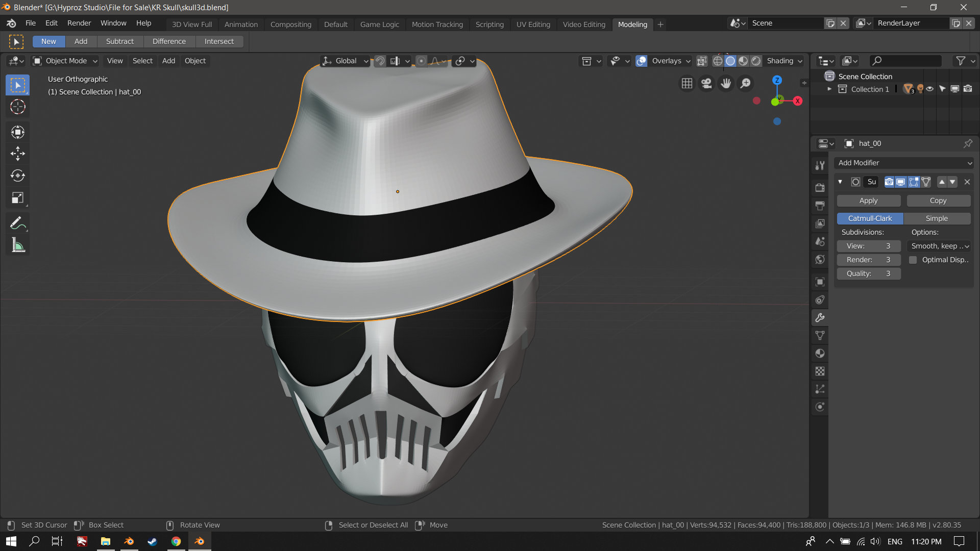
Task: Click the View subdivisions value field
Action: 868,246
